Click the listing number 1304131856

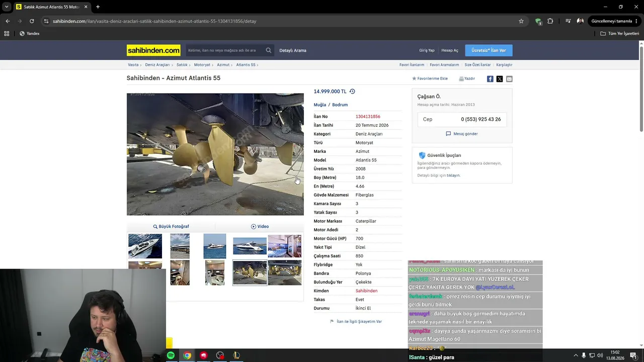pyautogui.click(x=368, y=117)
